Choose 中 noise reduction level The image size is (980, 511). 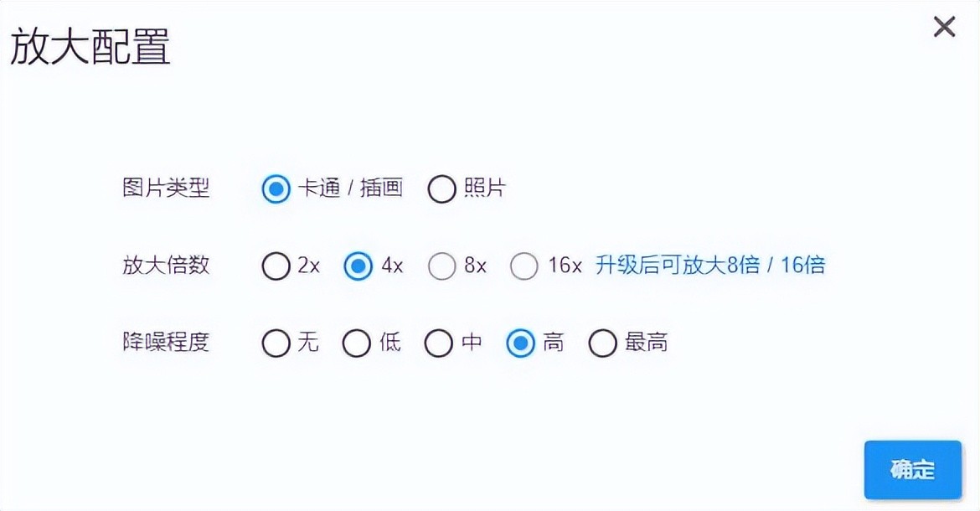tap(438, 343)
